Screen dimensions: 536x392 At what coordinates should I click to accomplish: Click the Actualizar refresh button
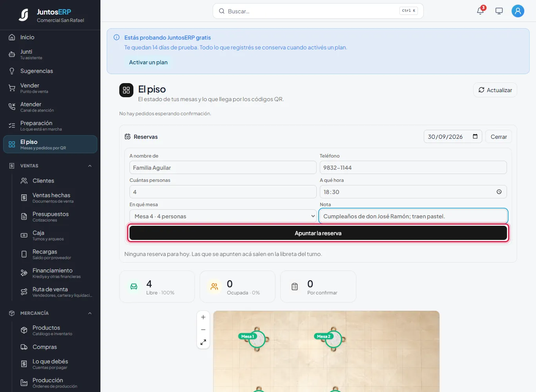[x=495, y=90]
